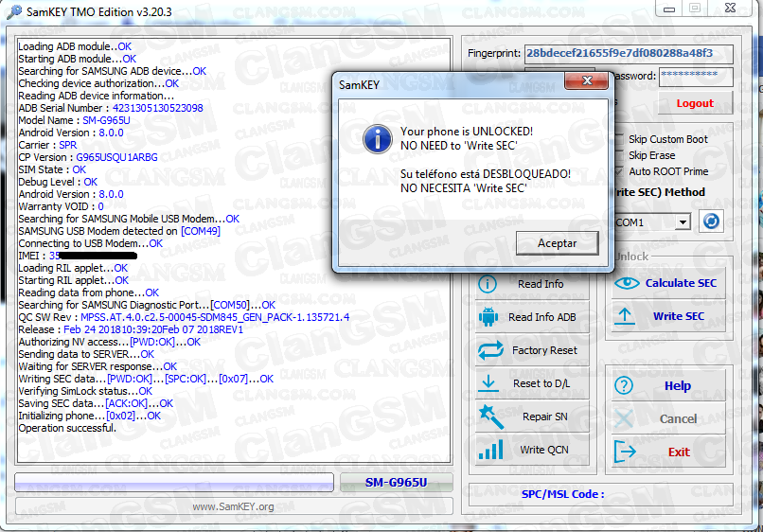Click the SM-G965U model button

[x=396, y=483]
